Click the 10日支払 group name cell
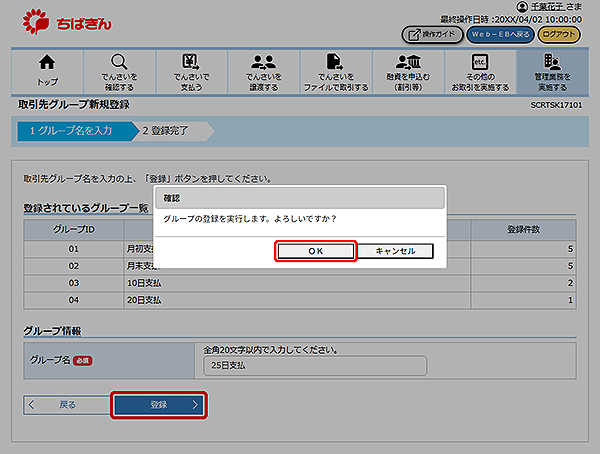Viewport: 600px width, 454px height. tap(297, 283)
